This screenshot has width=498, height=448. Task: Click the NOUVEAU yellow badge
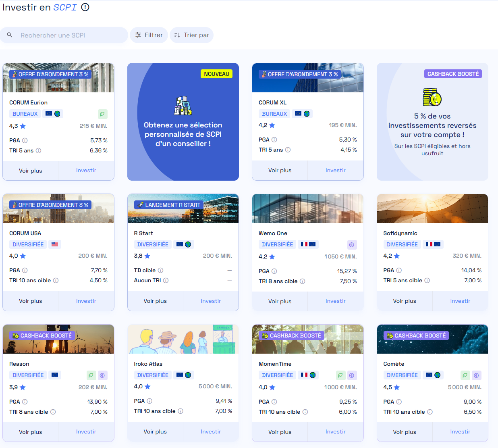pos(216,74)
